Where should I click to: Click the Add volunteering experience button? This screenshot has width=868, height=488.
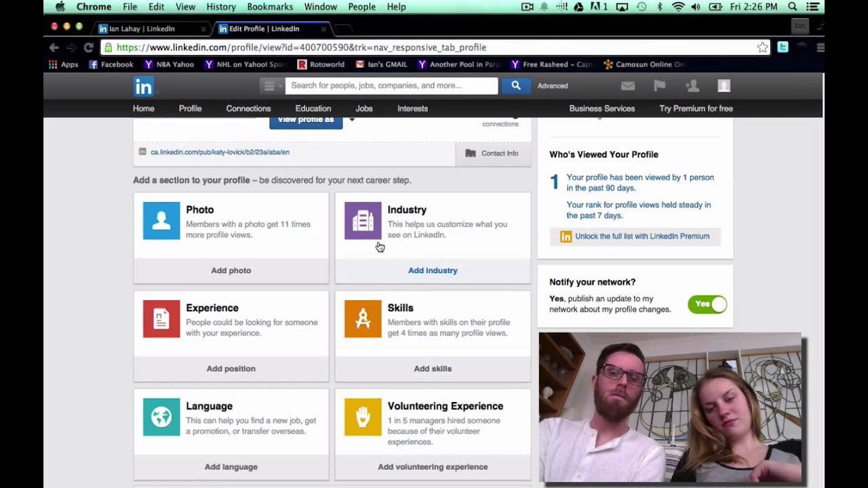[x=433, y=467]
